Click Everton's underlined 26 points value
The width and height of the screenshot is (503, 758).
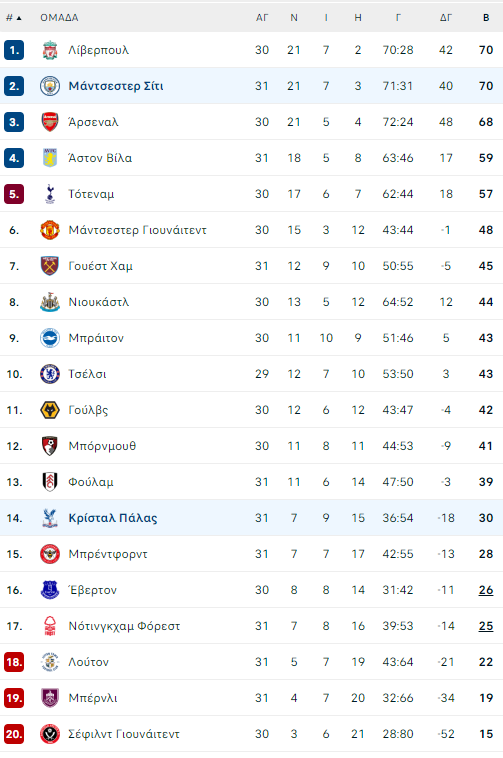click(486, 590)
